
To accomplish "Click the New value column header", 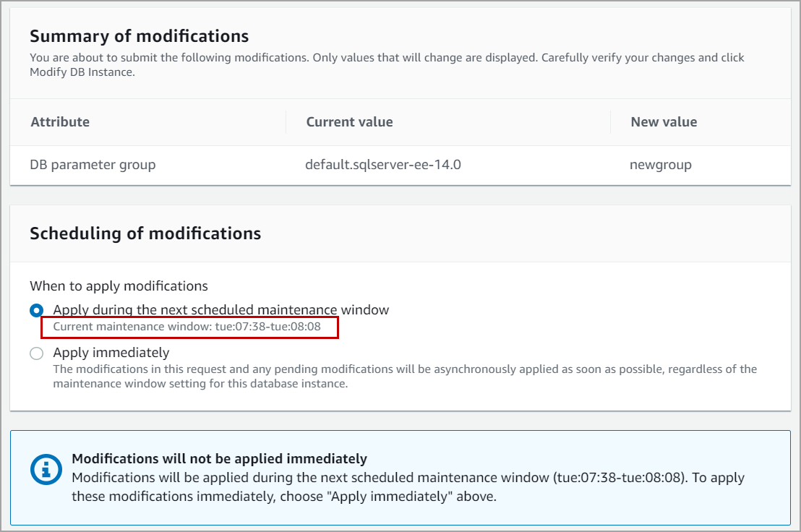I will tap(664, 122).
